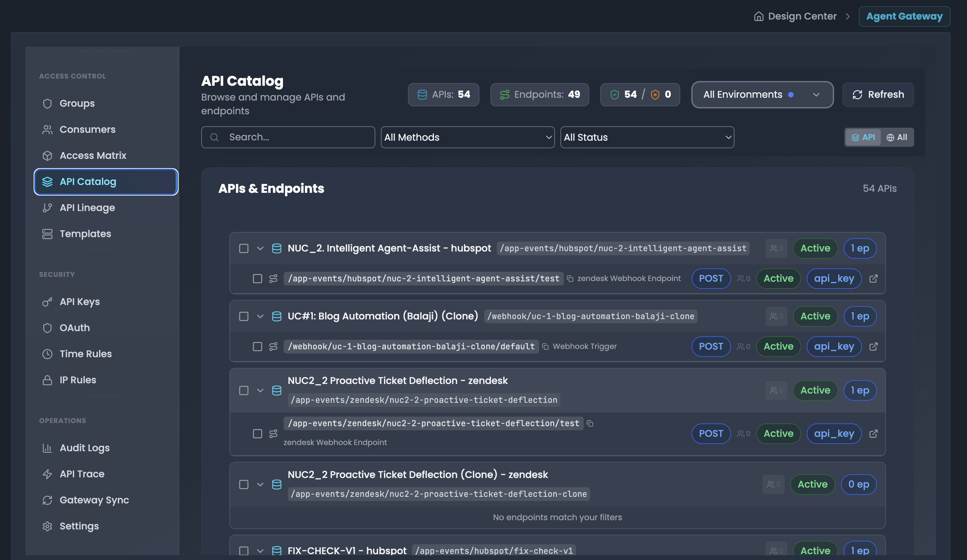
Task: Copy the nuc2-2-proactive-ticket-deflection/test path
Action: click(590, 423)
